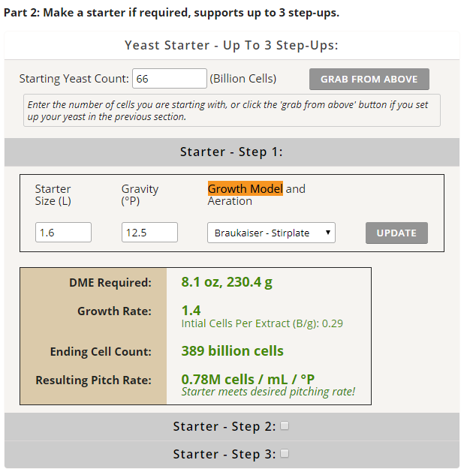
Task: Select the Gravity °P input box
Action: (x=149, y=233)
